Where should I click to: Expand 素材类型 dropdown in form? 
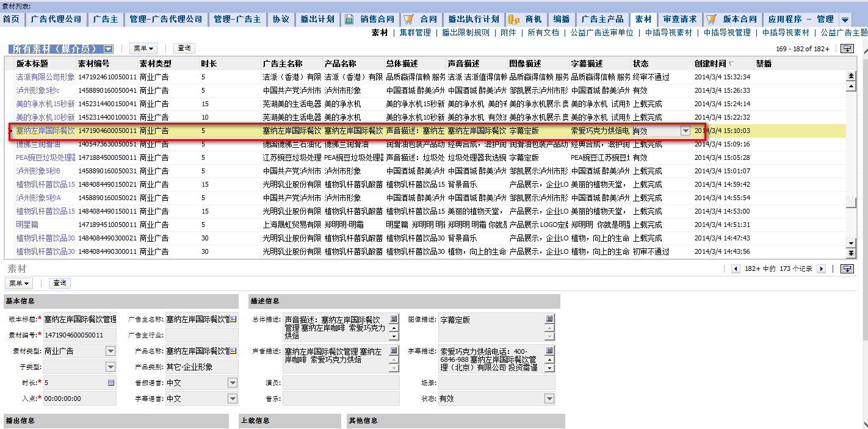[x=110, y=351]
